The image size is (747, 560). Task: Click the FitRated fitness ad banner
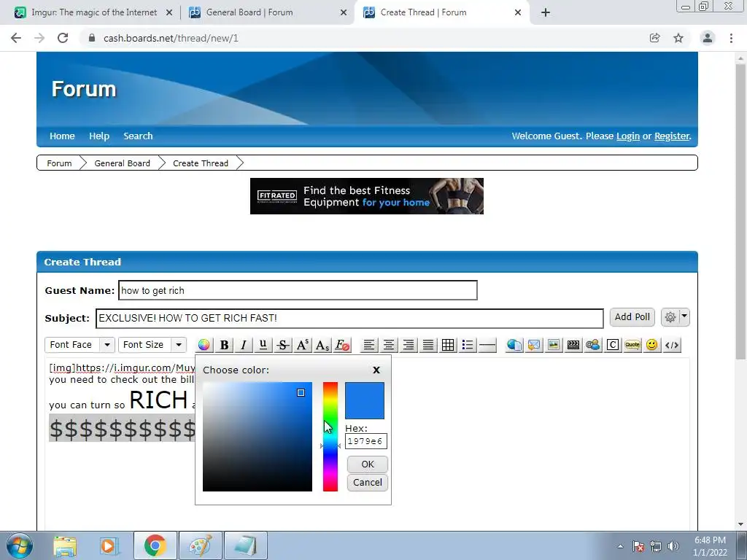pos(367,196)
